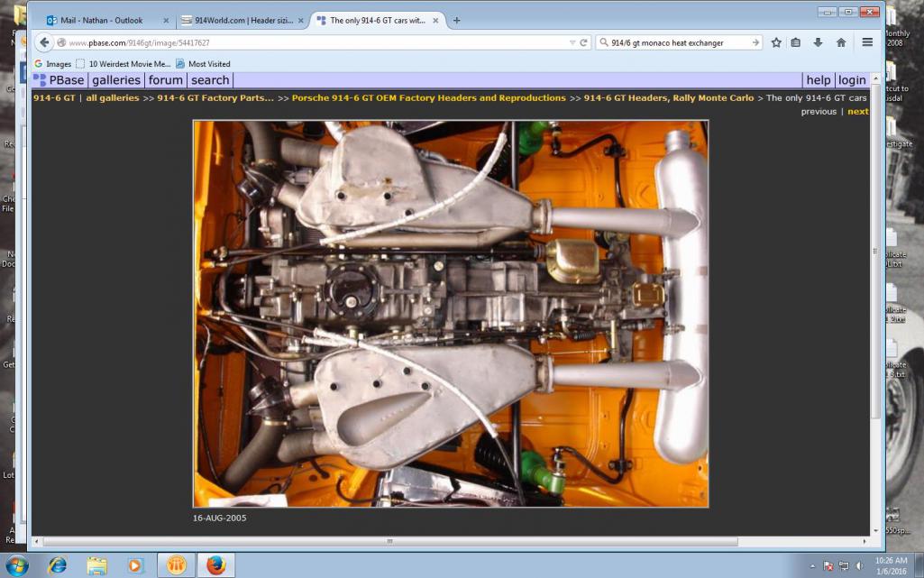This screenshot has height=578, width=924.
Task: Open a new tab with plus button
Action: click(456, 20)
